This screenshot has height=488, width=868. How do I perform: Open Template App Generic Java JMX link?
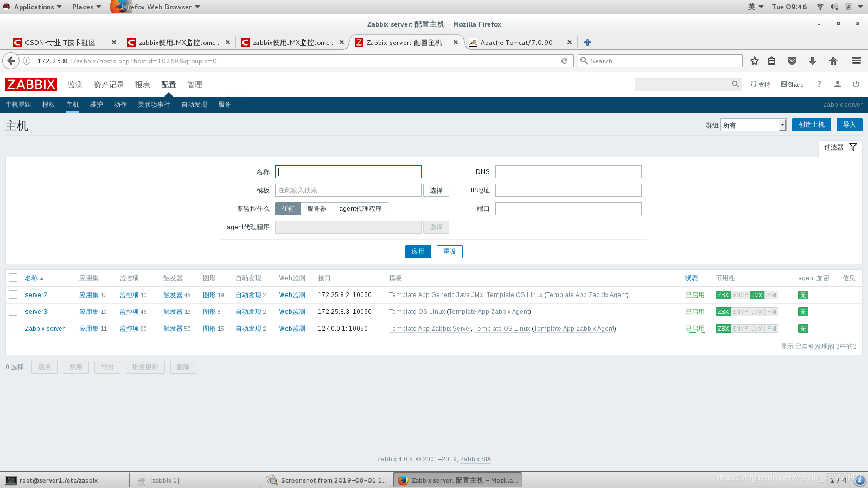pos(436,295)
